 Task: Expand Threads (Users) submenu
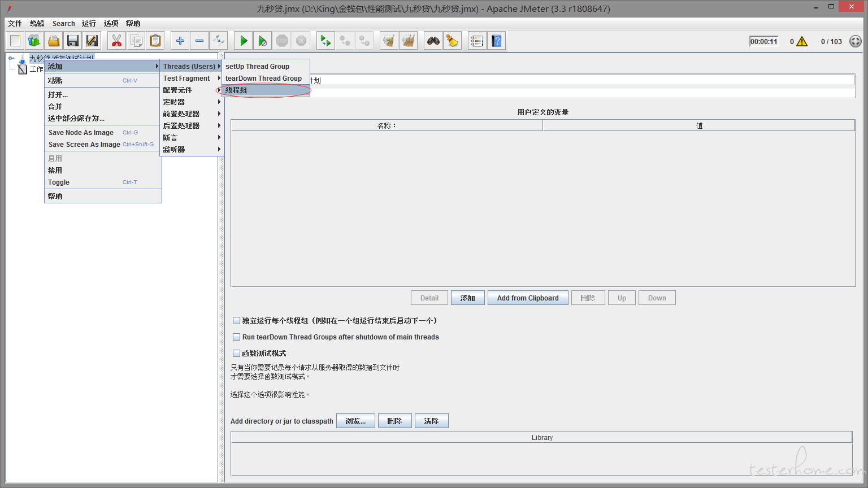pos(192,66)
